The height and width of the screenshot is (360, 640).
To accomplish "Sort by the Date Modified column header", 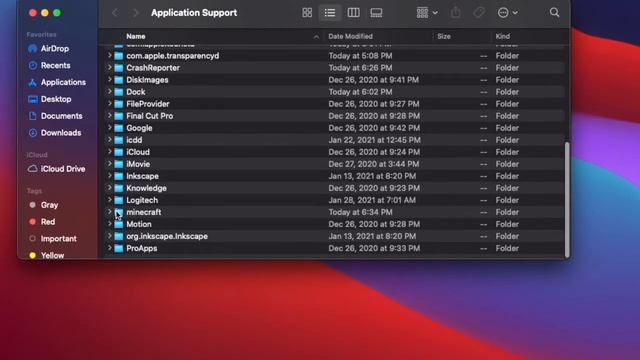I will pyautogui.click(x=350, y=36).
